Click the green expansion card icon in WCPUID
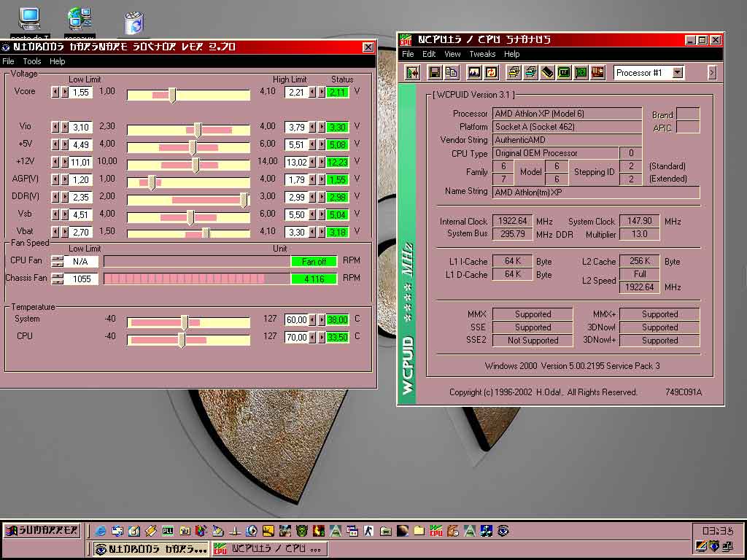The width and height of the screenshot is (747, 560). pyautogui.click(x=581, y=72)
